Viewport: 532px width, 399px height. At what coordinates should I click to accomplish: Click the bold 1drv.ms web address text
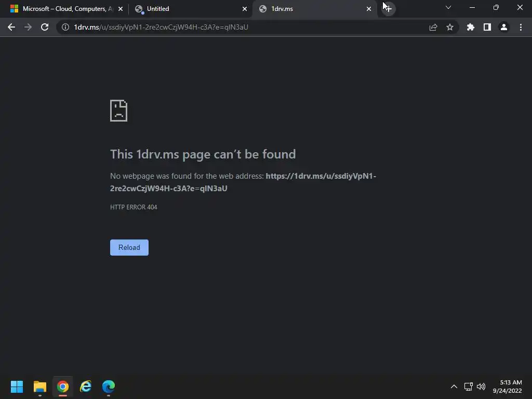tap(243, 182)
